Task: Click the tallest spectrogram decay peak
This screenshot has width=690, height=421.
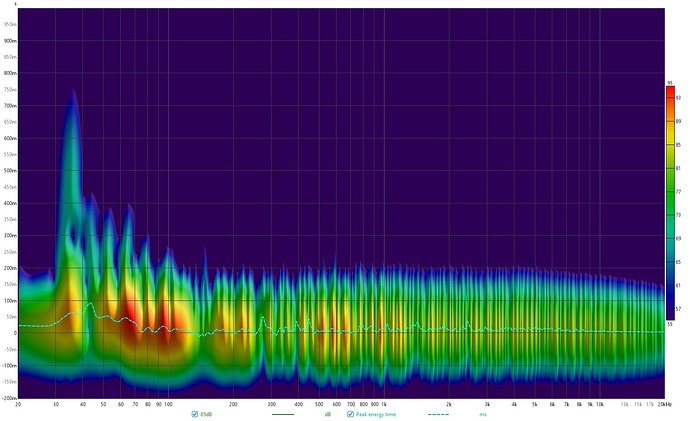Action: [x=72, y=95]
